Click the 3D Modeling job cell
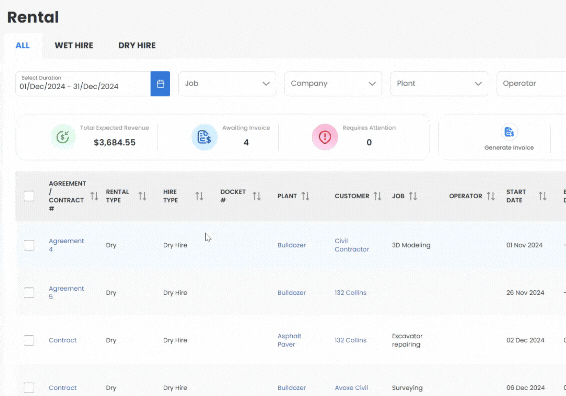This screenshot has width=566, height=396. 411,245
